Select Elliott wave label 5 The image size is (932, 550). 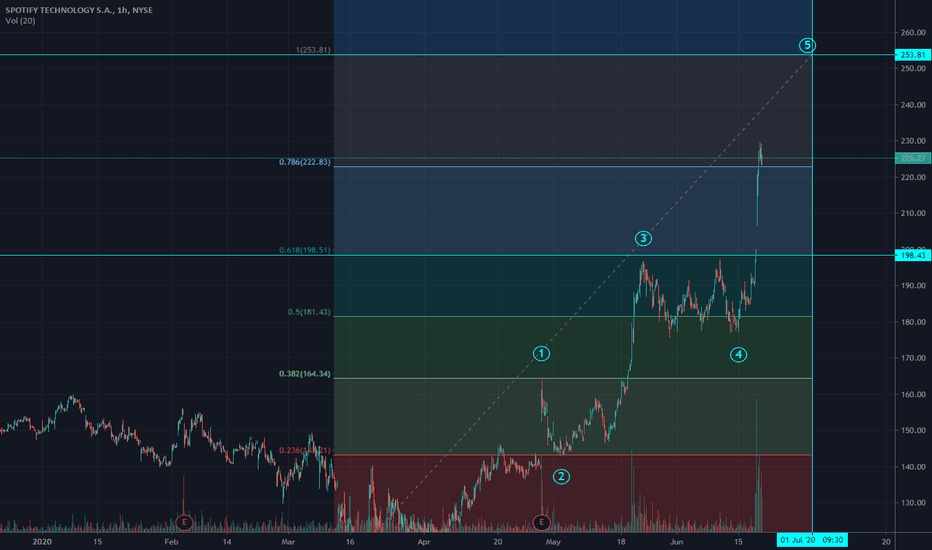tap(807, 45)
